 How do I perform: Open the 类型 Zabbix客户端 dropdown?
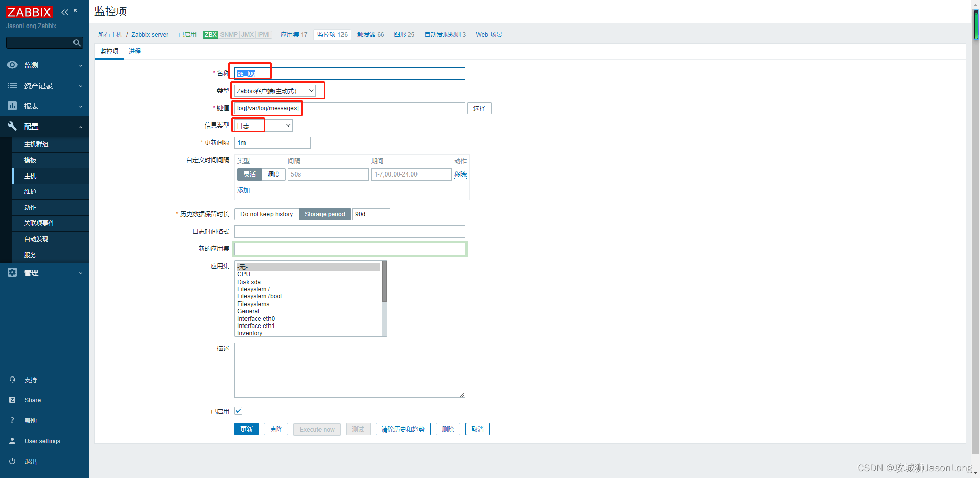[275, 91]
